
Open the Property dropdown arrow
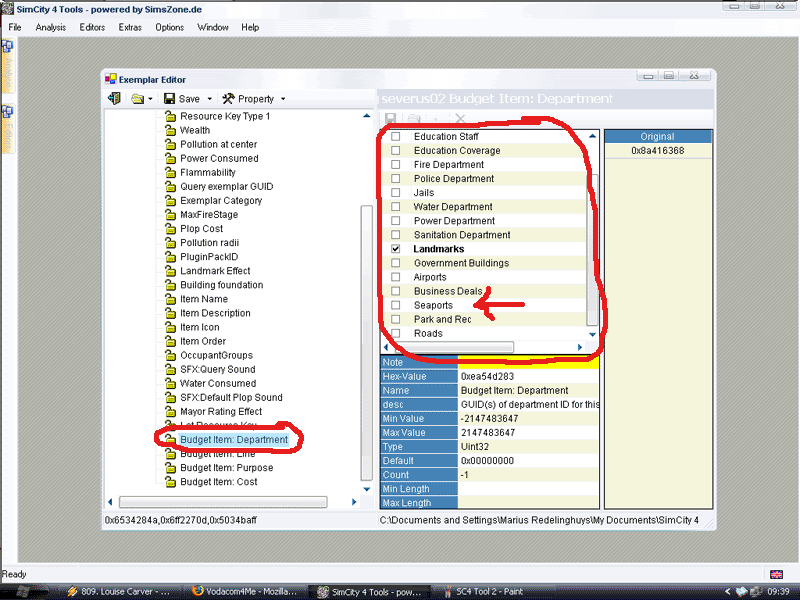(x=283, y=99)
